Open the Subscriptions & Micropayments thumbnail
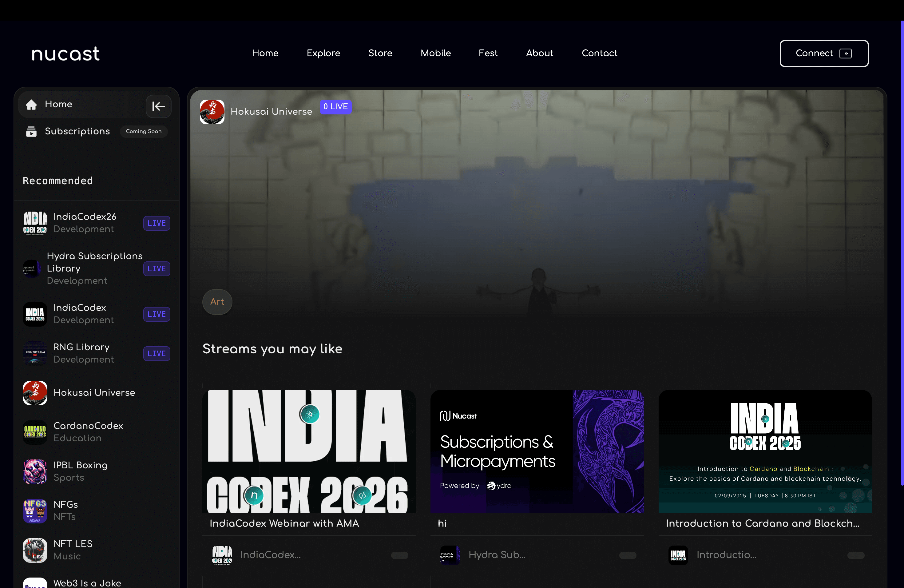 [537, 451]
